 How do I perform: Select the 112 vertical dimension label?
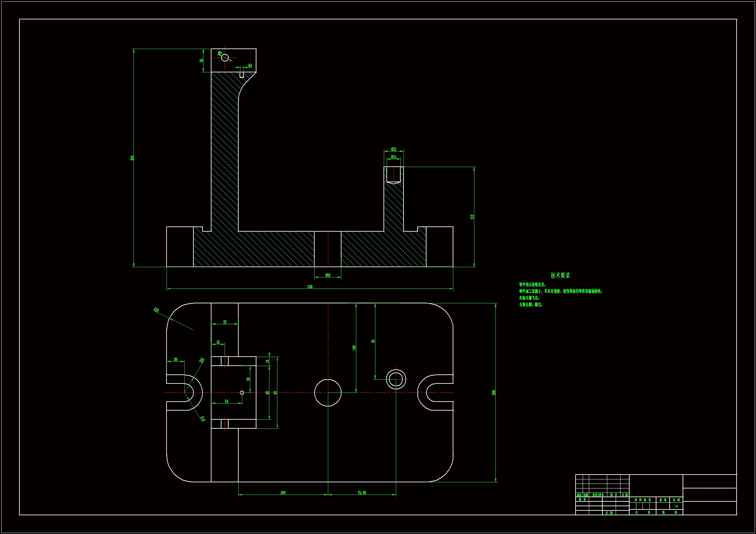tap(472, 217)
